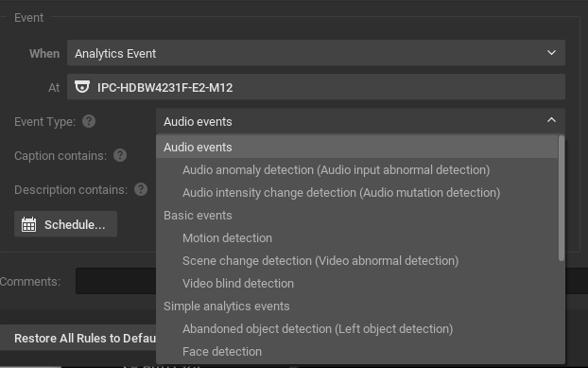The height and width of the screenshot is (368, 588).
Task: Collapse the Event Type dropdown chevron
Action: 551,120
